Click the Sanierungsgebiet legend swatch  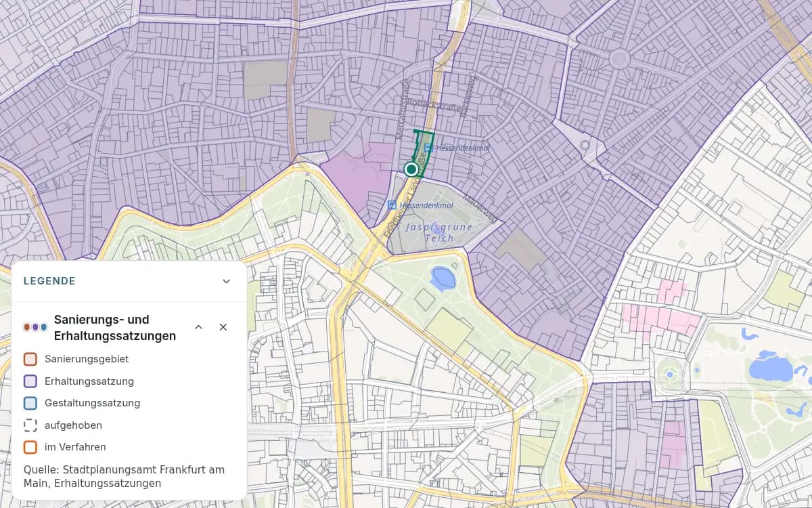point(30,359)
